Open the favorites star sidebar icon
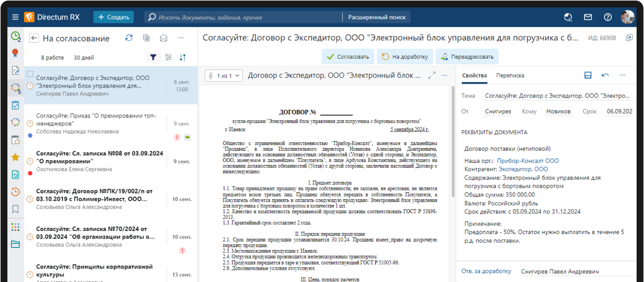The height and width of the screenshot is (282, 644). (15, 157)
